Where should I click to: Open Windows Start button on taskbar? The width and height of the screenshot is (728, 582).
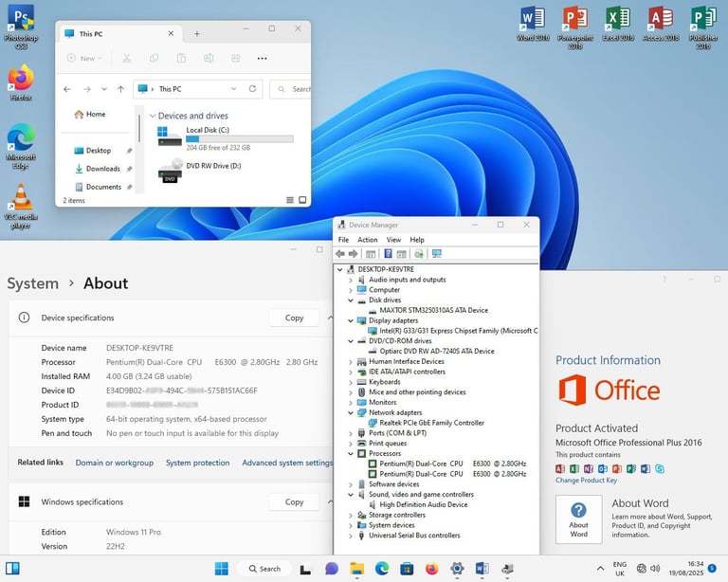(x=222, y=569)
